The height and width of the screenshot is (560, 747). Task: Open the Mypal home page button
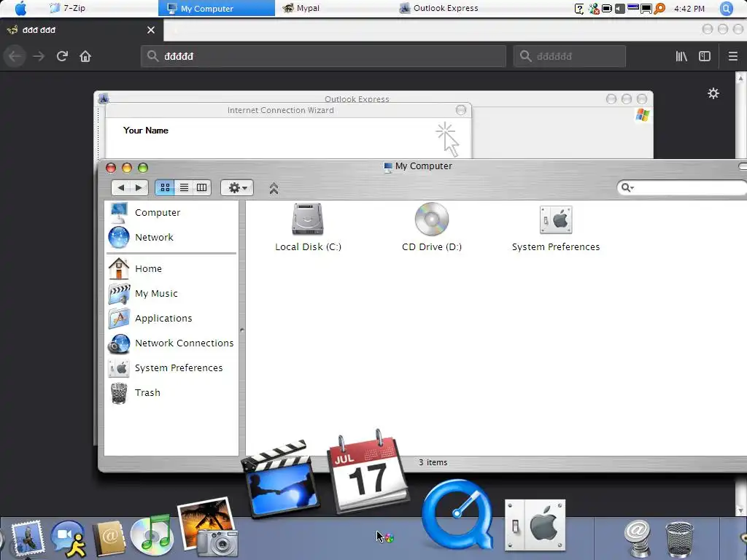85,56
